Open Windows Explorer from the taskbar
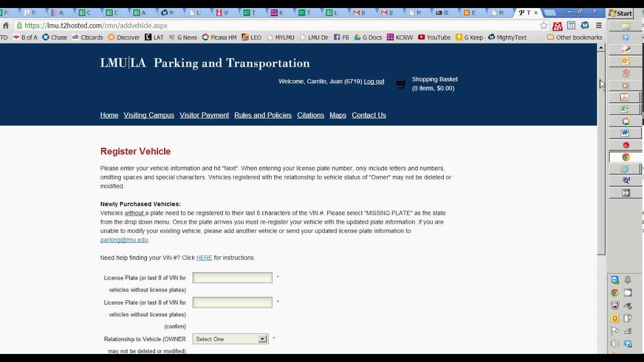Viewport: 644px width, 362px height. [626, 26]
